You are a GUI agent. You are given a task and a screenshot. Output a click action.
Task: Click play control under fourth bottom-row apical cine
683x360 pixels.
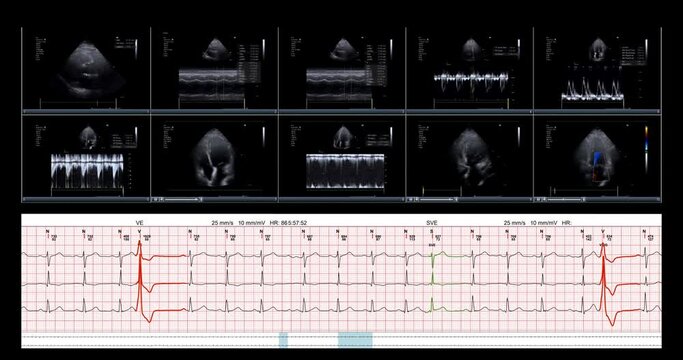point(410,200)
